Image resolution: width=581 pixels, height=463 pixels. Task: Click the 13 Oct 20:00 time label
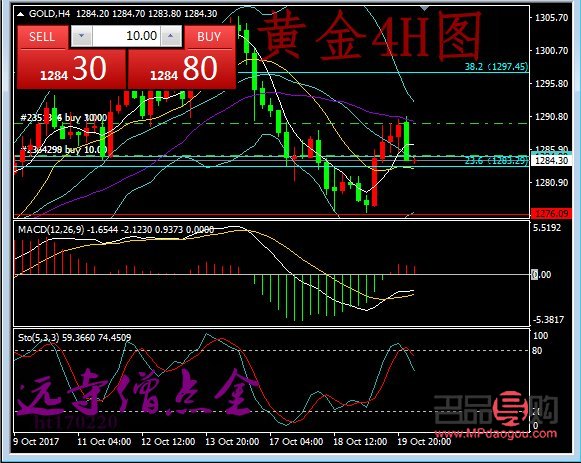232,442
